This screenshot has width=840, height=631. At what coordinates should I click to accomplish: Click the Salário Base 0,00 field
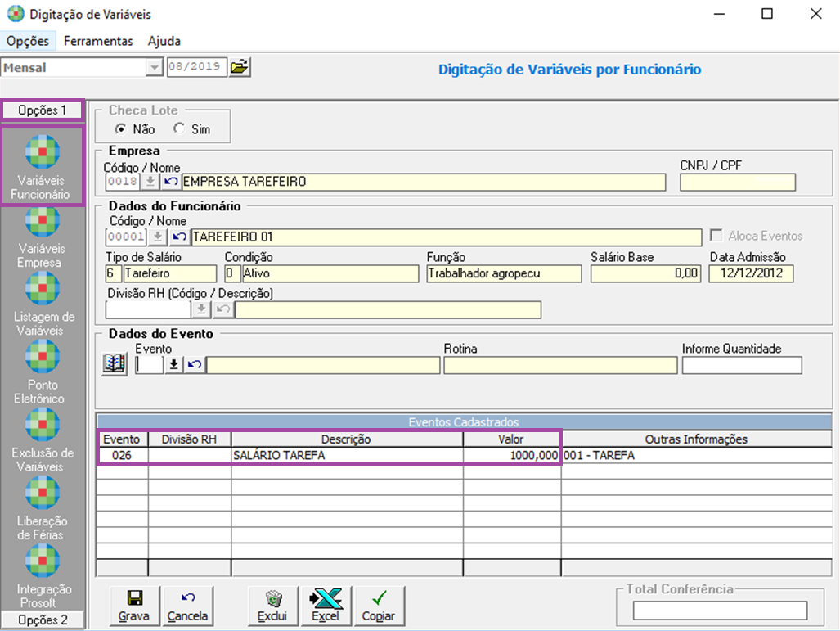coord(645,273)
